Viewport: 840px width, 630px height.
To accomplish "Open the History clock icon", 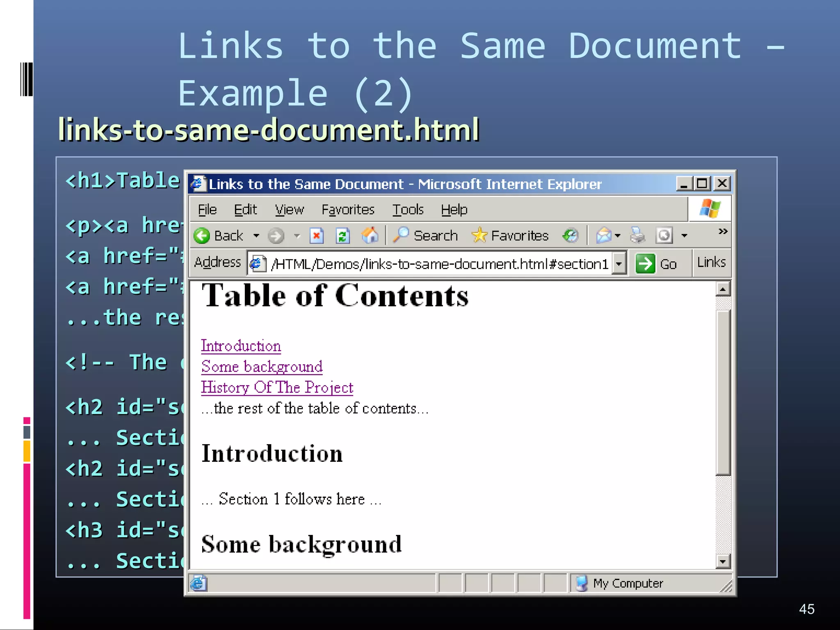I will pyautogui.click(x=570, y=235).
